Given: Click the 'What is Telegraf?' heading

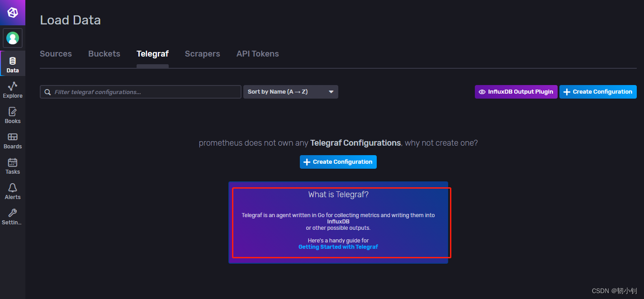Looking at the screenshot, I should (x=338, y=195).
